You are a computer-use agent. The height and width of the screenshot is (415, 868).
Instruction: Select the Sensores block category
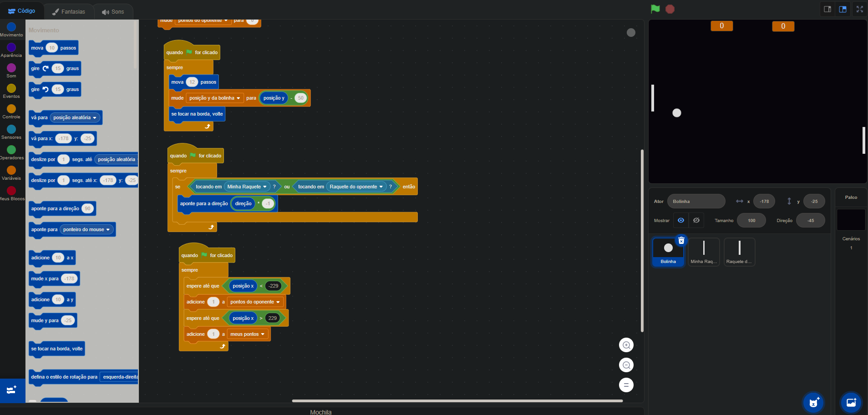(x=11, y=132)
